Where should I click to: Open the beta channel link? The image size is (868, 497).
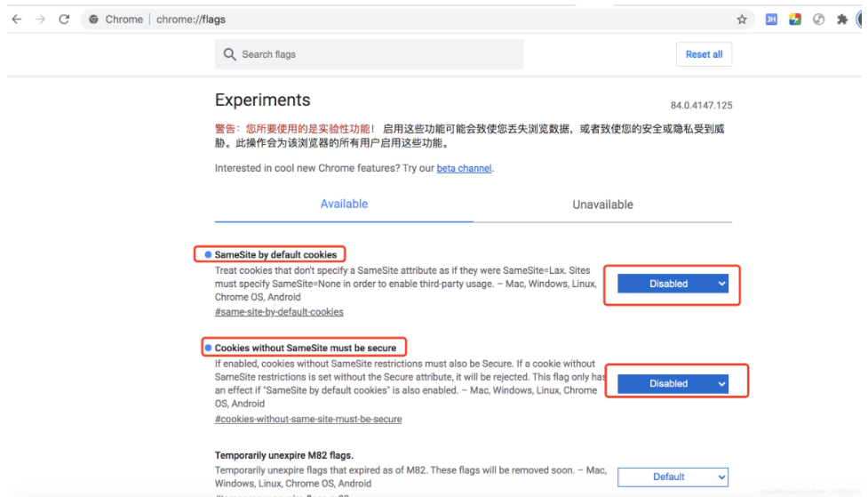(464, 168)
